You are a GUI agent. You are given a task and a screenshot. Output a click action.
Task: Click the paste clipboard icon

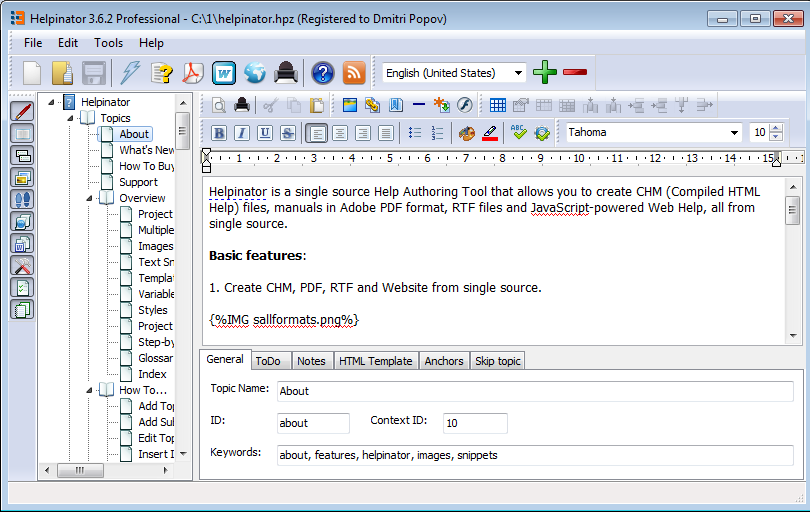pyautogui.click(x=317, y=105)
